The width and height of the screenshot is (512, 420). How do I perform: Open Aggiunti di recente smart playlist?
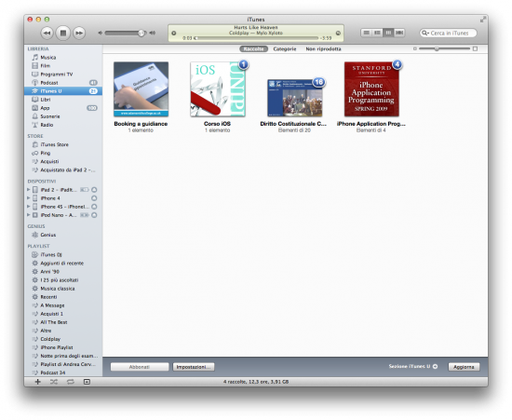61,264
